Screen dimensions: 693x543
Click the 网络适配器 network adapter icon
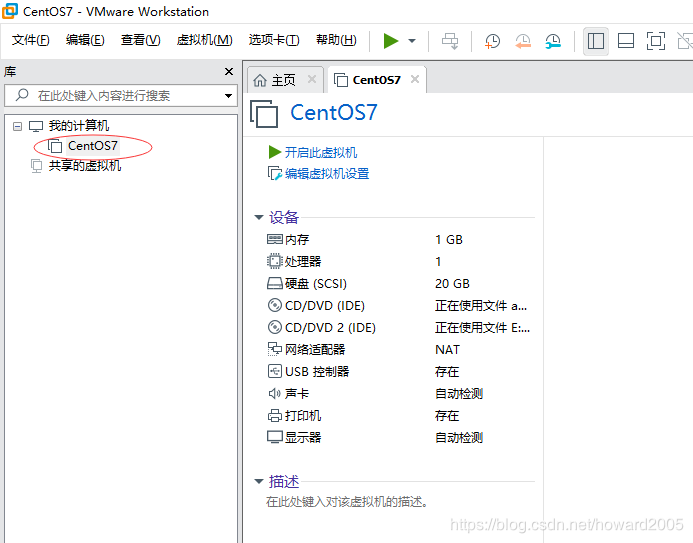click(x=274, y=349)
